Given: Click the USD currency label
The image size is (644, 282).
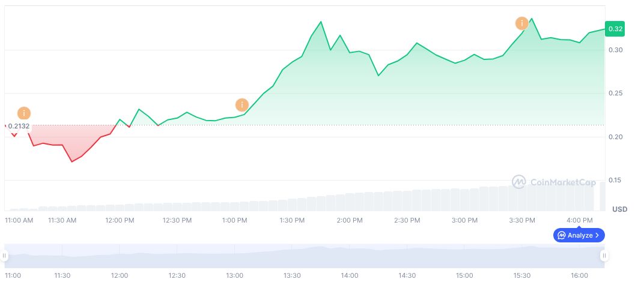Looking at the screenshot, I should (620, 209).
